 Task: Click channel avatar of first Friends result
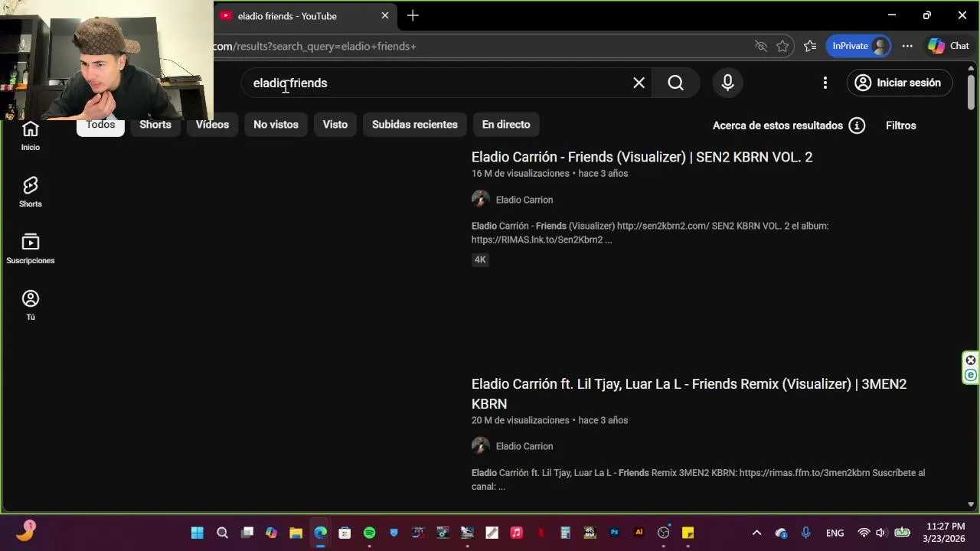pos(480,200)
